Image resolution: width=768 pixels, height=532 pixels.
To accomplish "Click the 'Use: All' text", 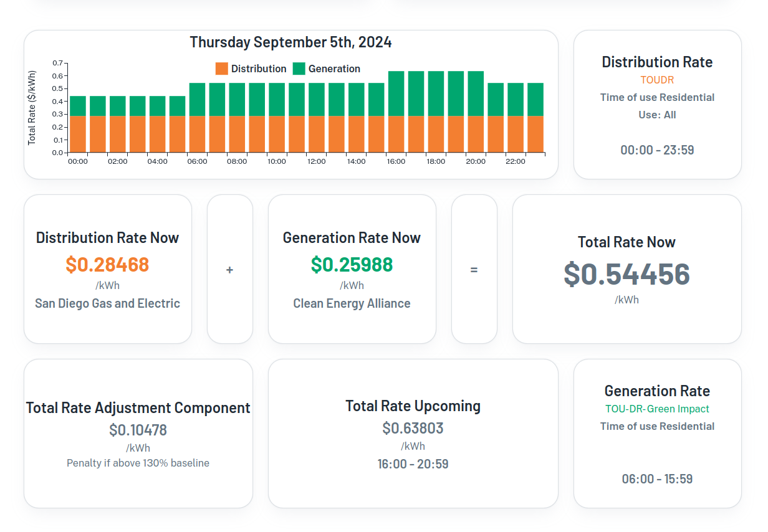I will coord(657,115).
